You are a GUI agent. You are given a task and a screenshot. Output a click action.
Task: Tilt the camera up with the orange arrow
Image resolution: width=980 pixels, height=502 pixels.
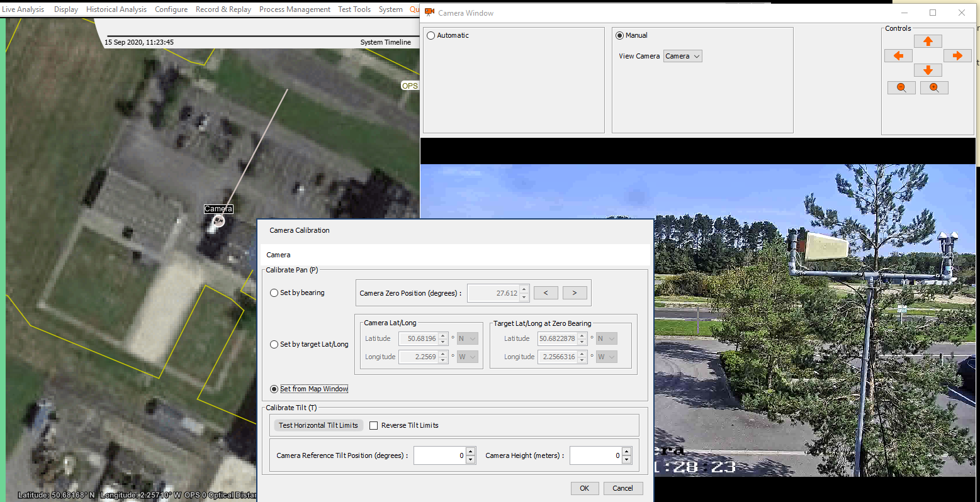pyautogui.click(x=928, y=42)
